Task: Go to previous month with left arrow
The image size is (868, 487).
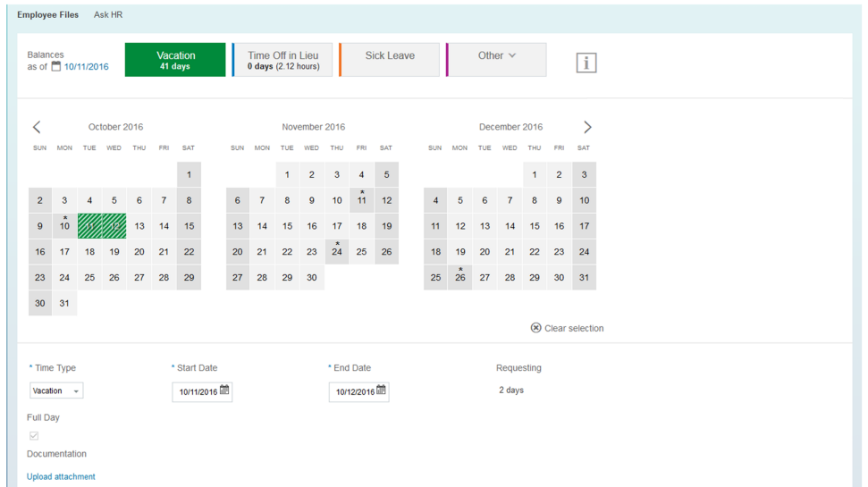Action: [37, 127]
